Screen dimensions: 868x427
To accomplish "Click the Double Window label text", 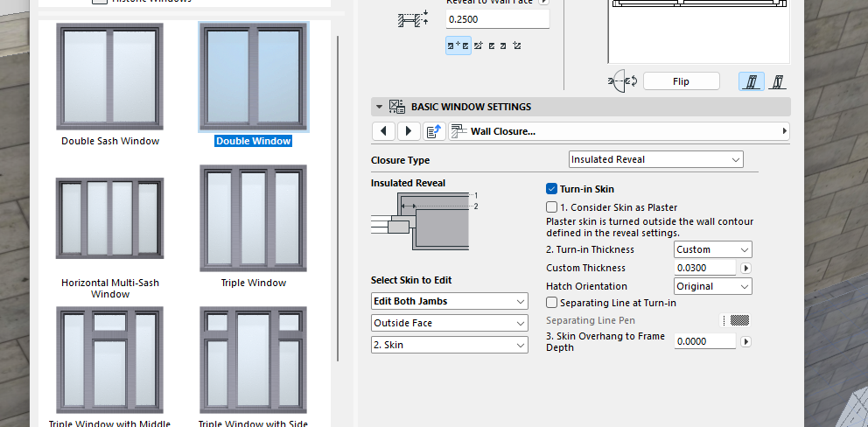I will [254, 141].
